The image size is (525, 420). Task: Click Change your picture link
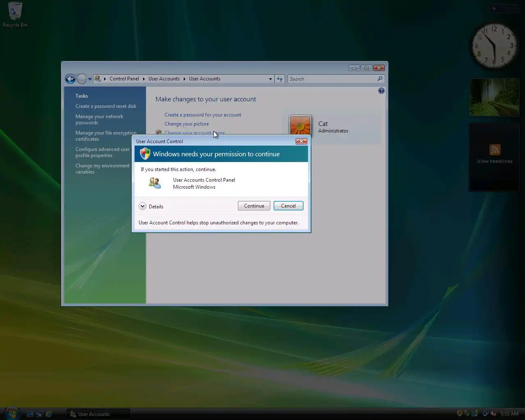click(x=187, y=124)
